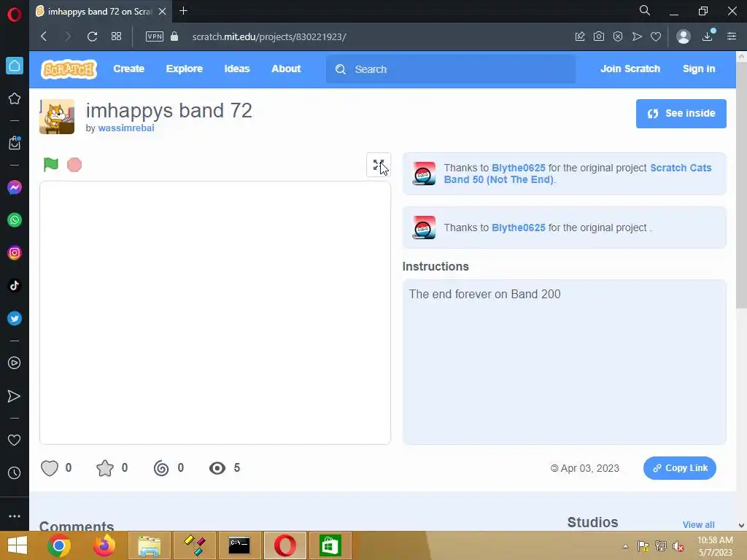Focus the Scratch Search field

(x=451, y=69)
